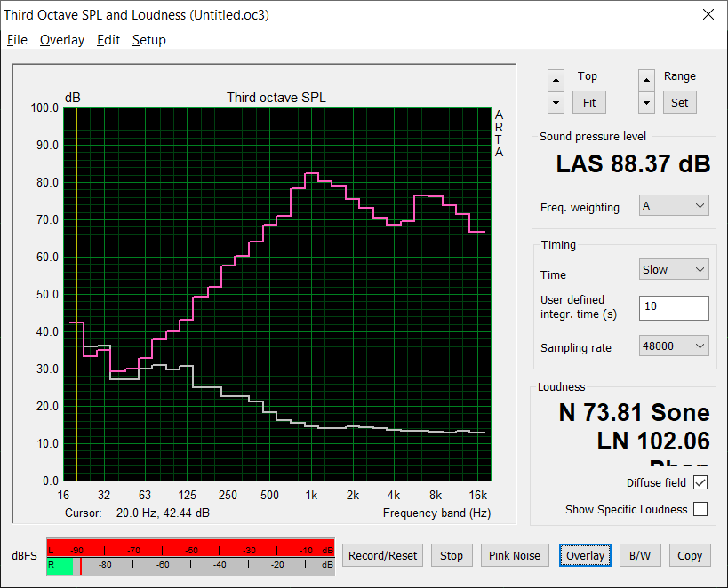Screen dimensions: 728x588
Task: Click the user defined integration time field
Action: pyautogui.click(x=674, y=307)
